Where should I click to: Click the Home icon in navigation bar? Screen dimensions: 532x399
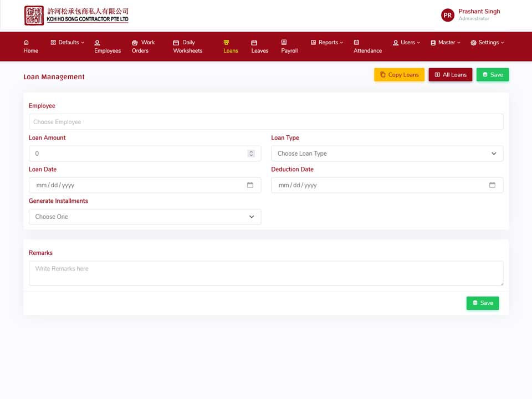tap(26, 43)
